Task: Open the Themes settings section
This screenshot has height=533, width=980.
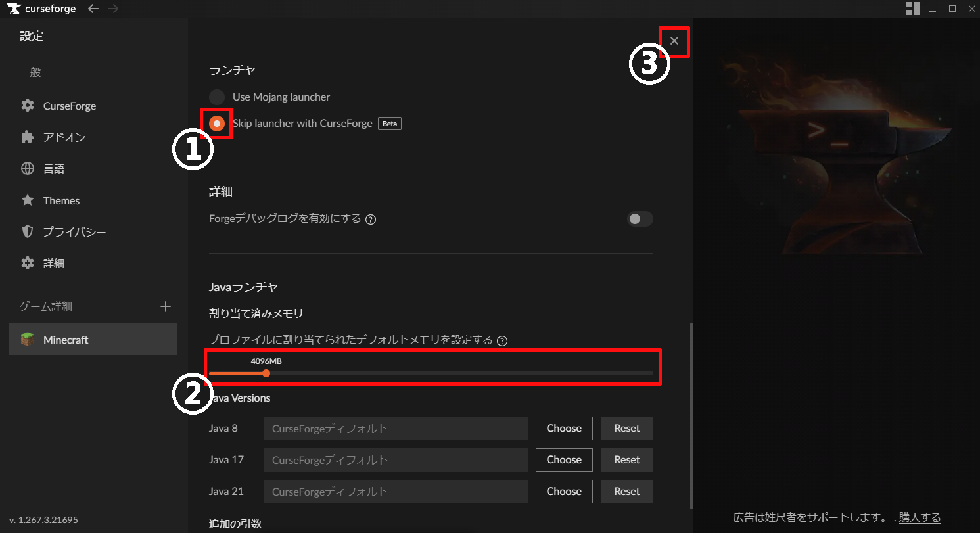Action: (93, 200)
